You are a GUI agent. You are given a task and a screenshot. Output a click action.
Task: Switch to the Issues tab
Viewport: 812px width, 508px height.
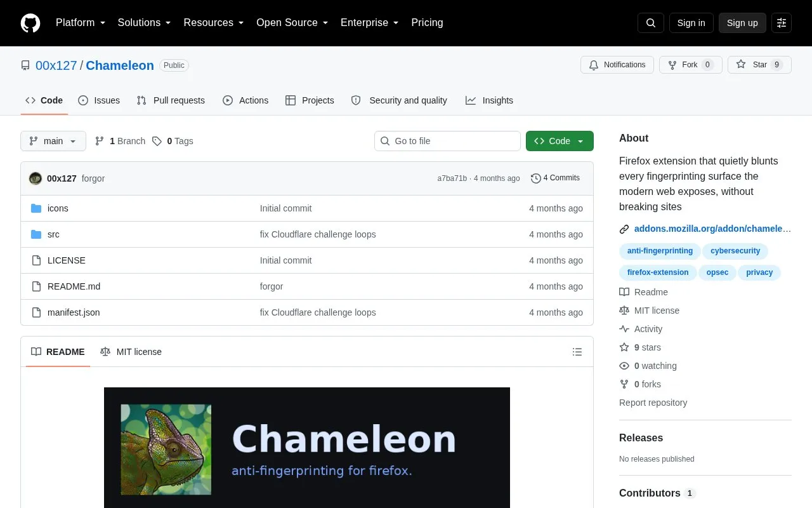pos(99,100)
